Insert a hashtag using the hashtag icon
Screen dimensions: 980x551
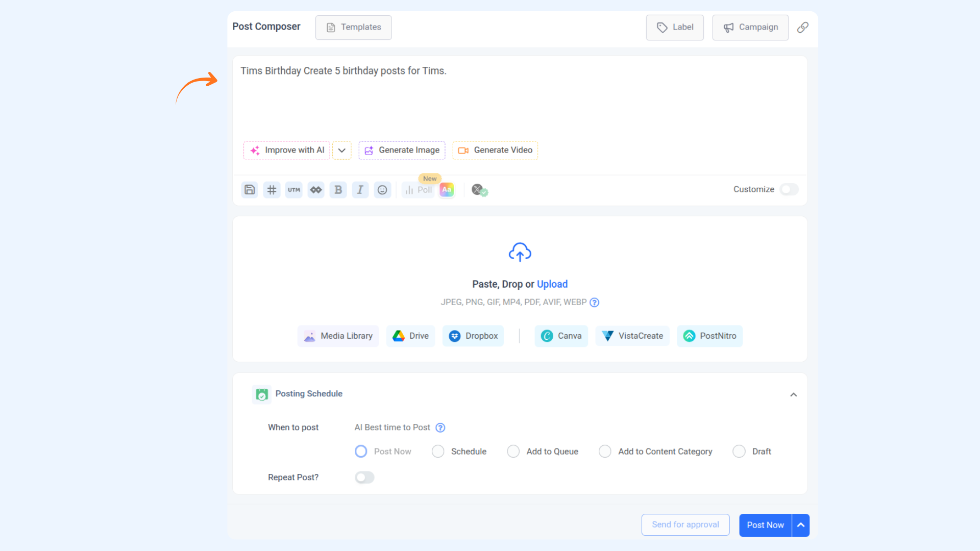click(x=272, y=190)
